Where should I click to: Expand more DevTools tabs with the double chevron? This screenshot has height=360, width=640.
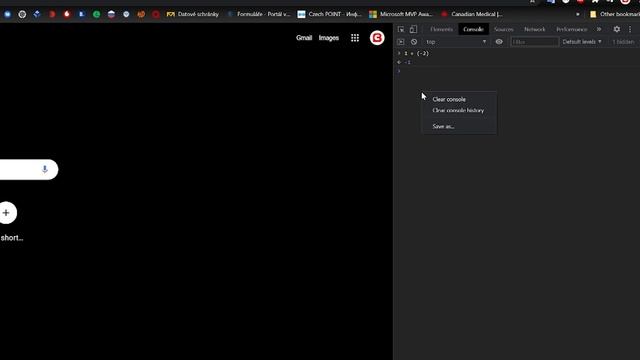click(599, 29)
